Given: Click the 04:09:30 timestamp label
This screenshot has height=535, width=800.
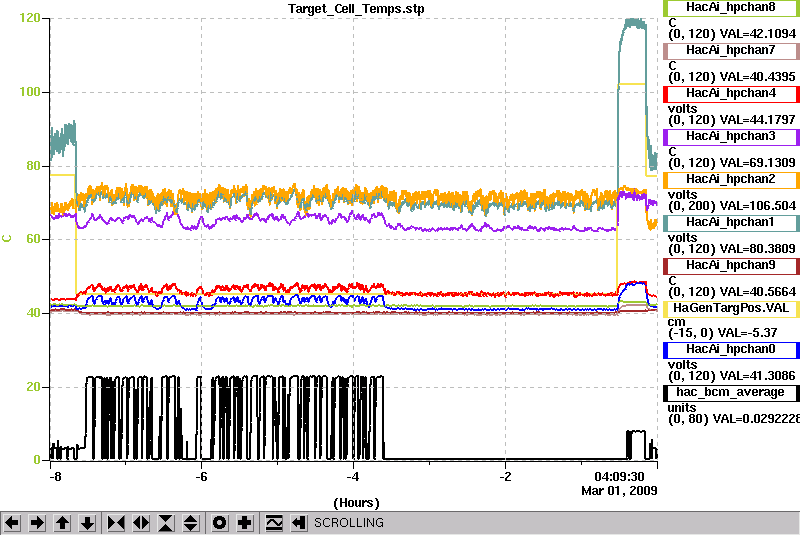Looking at the screenshot, I should 619,477.
